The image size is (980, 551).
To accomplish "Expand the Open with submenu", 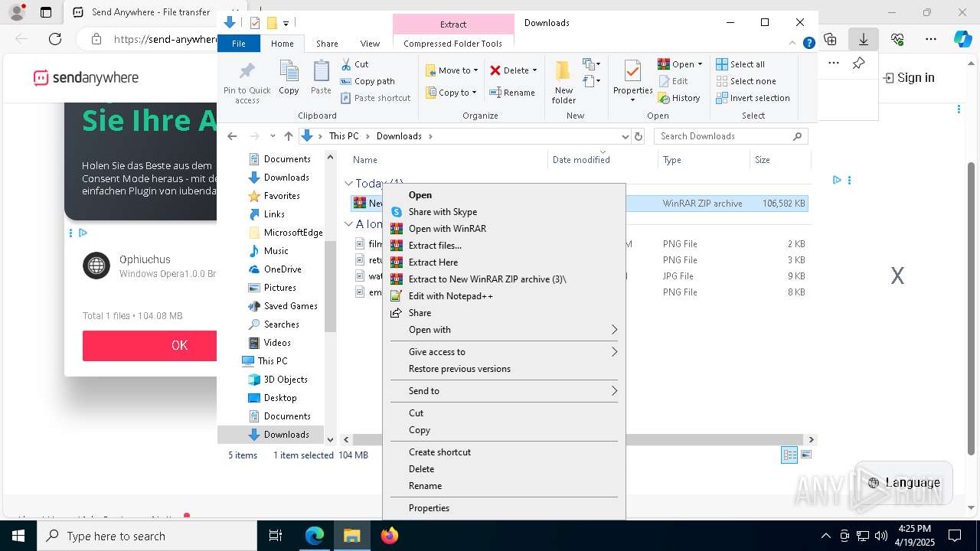I will [x=504, y=330].
